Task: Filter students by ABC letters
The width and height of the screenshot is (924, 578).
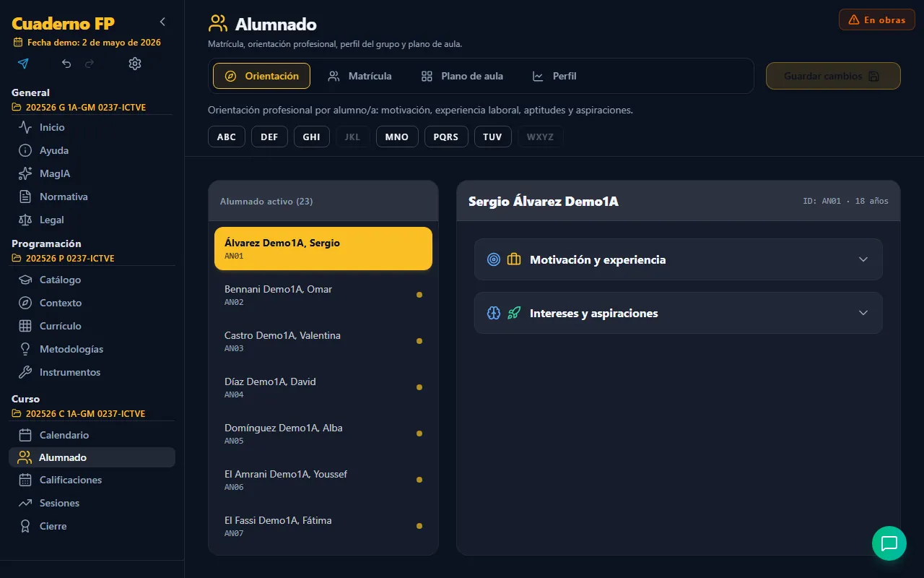Action: pos(227,137)
